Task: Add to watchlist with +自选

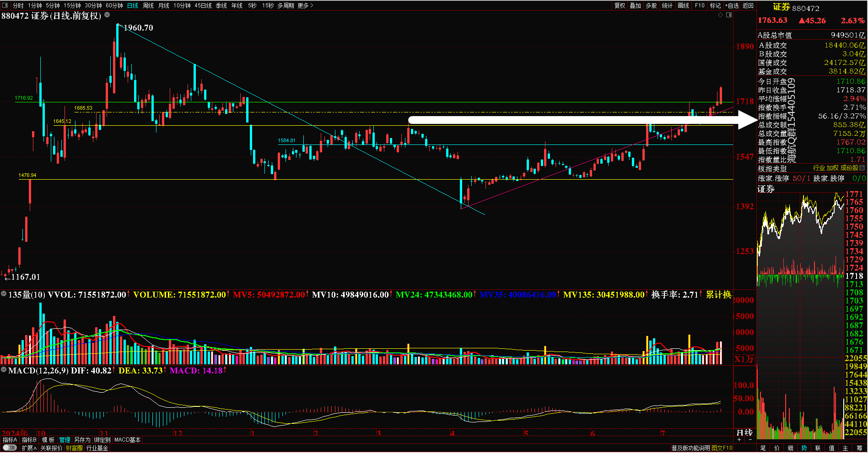Action: click(732, 5)
